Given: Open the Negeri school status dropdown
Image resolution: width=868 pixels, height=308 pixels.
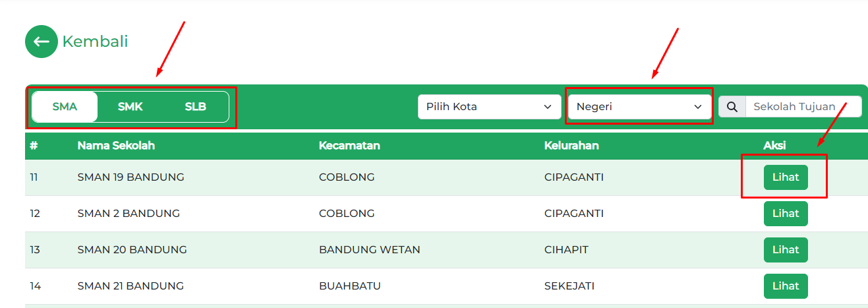Looking at the screenshot, I should point(633,107).
